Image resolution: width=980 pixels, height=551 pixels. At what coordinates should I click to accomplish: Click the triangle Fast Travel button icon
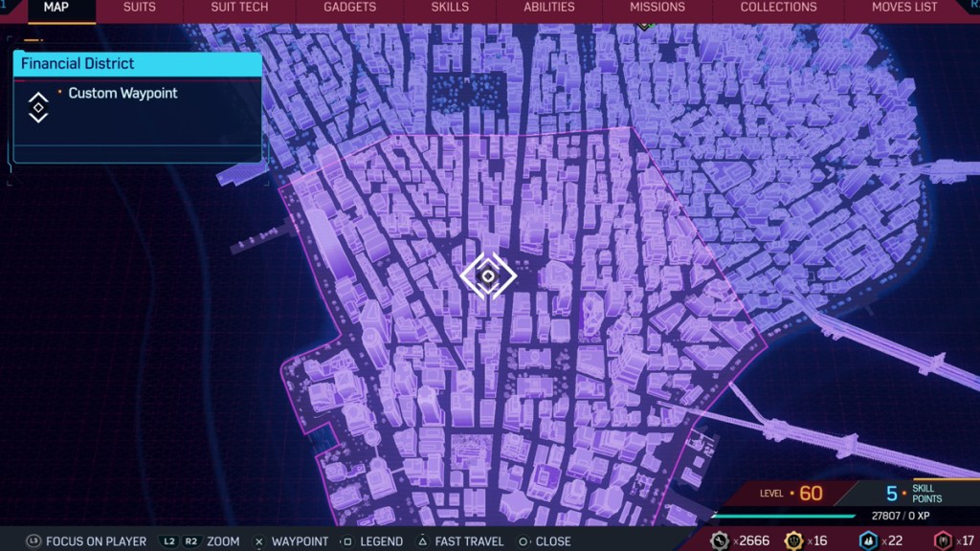click(x=422, y=541)
